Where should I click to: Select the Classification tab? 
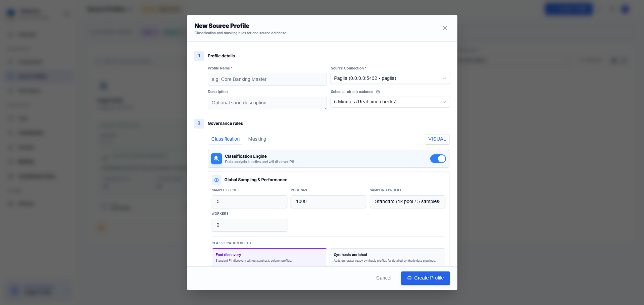226,139
